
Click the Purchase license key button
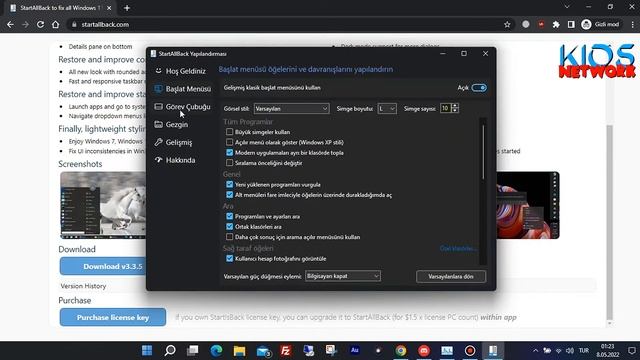(x=113, y=317)
